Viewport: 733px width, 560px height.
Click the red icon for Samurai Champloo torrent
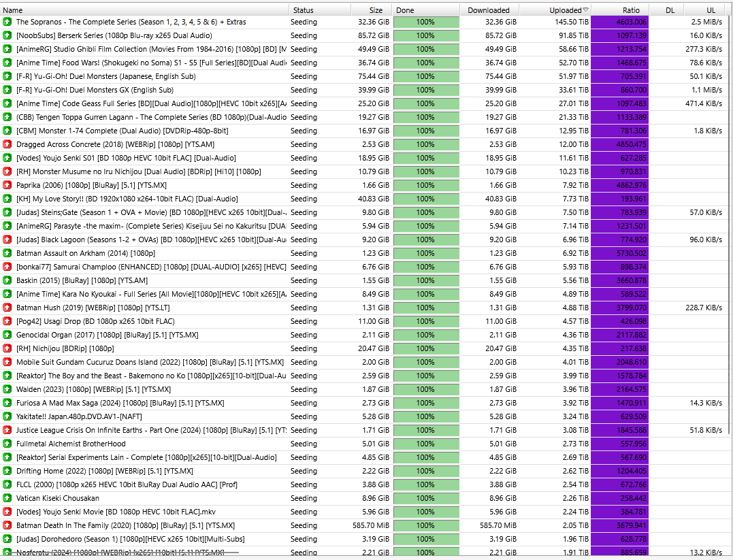7,267
